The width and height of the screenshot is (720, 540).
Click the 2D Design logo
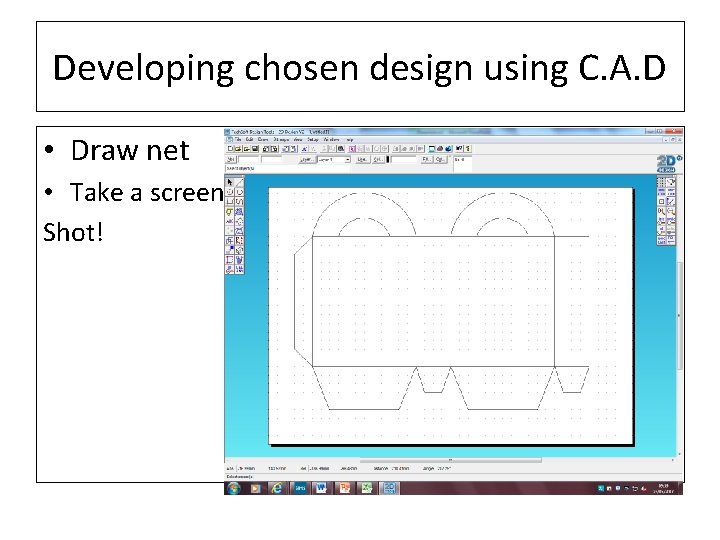(668, 163)
